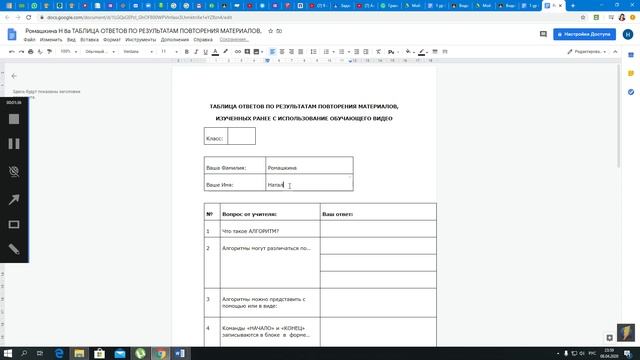Toggle bold formatting
This screenshot has height=360, width=640.
pyautogui.click(x=187, y=52)
